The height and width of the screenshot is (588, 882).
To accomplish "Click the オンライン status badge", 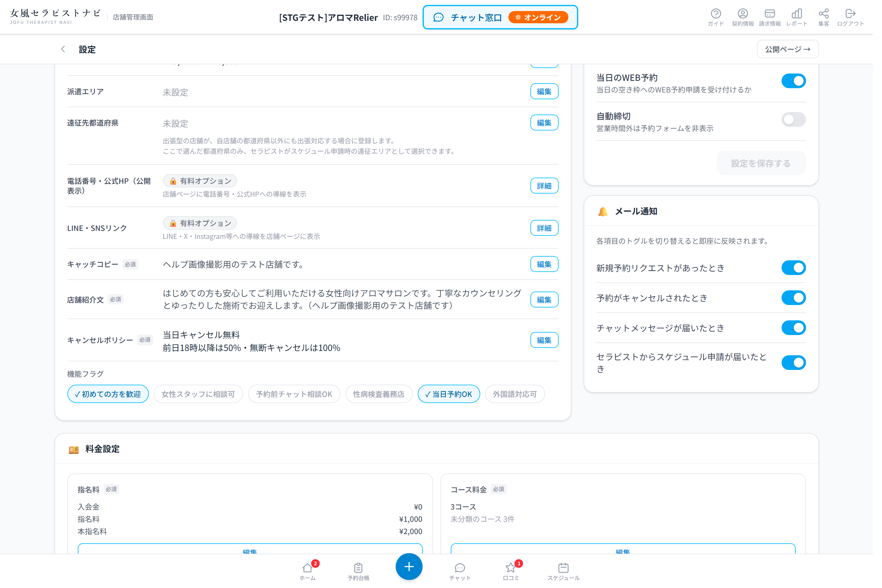I will tap(544, 17).
